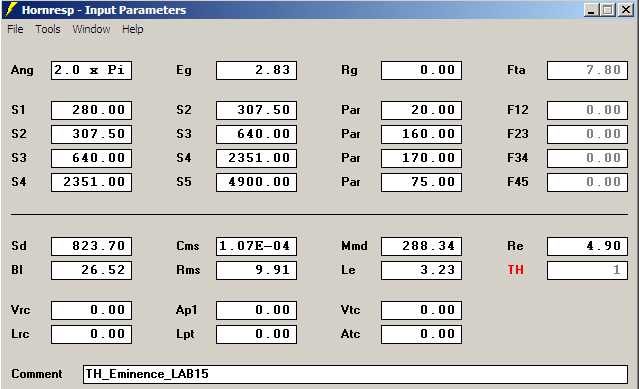
Task: Click the Eg input box with 2.83
Action: 256,70
